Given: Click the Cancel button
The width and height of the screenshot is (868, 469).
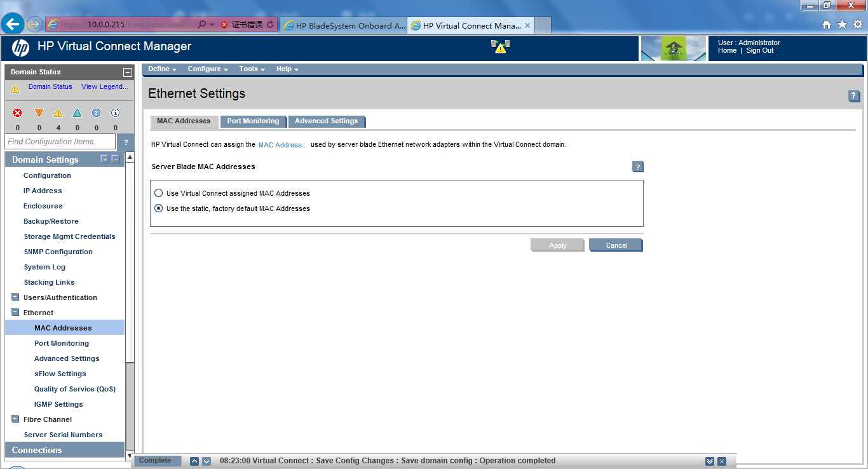Looking at the screenshot, I should click(x=616, y=245).
